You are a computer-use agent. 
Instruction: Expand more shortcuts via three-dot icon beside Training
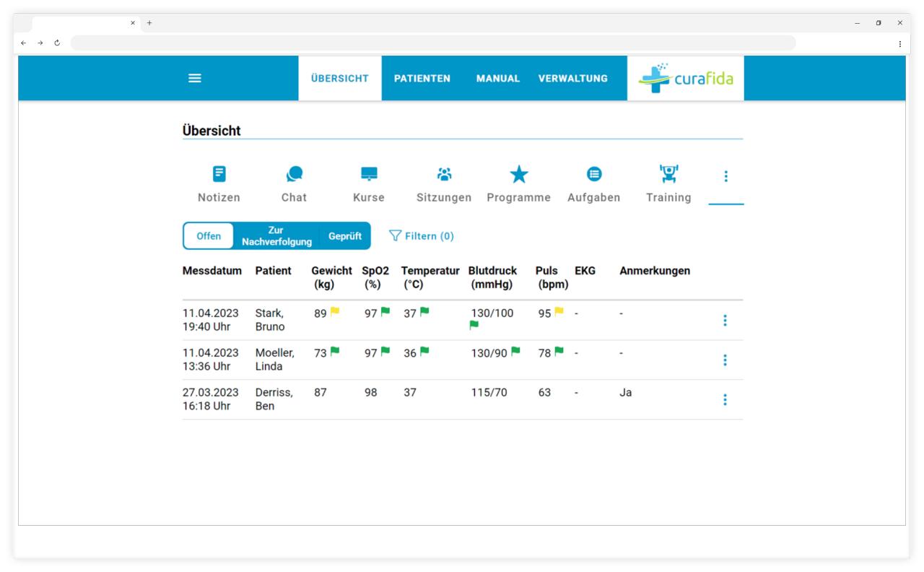pos(726,176)
